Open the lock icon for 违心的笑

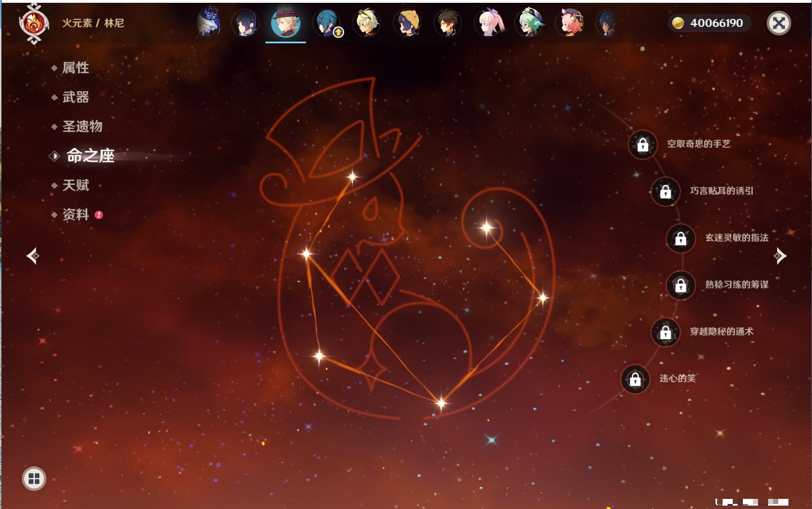point(635,379)
